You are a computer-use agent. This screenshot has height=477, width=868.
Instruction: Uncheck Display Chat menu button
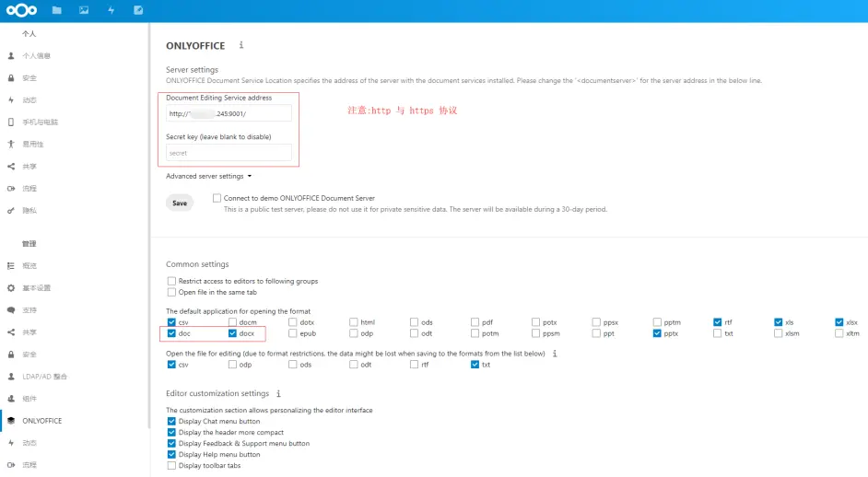click(x=171, y=421)
